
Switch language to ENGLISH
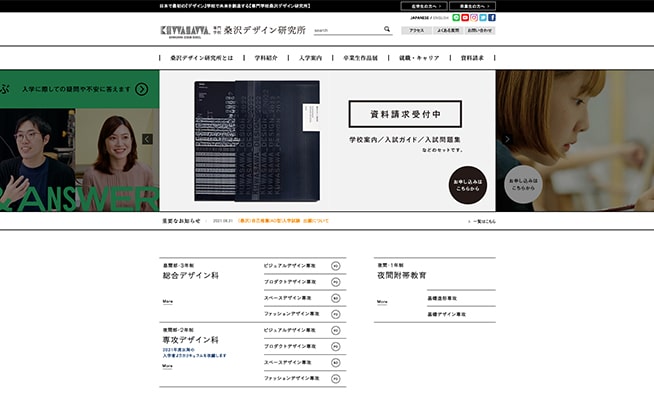438,18
